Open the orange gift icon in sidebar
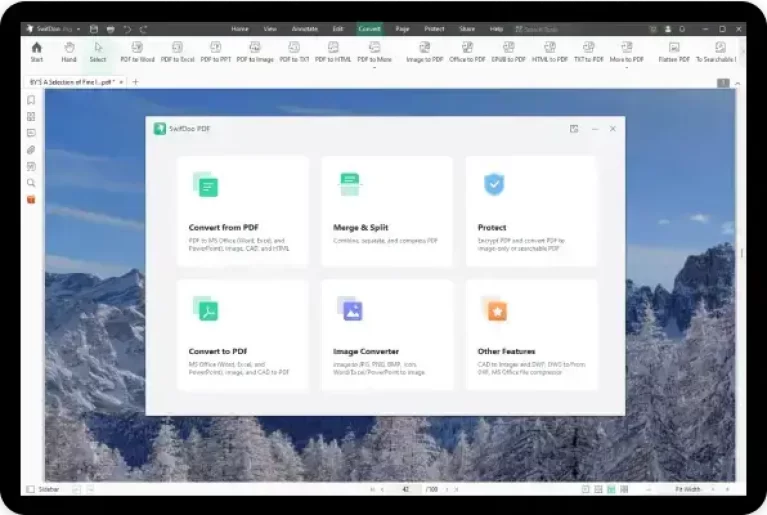The height and width of the screenshot is (515, 767). [x=31, y=200]
